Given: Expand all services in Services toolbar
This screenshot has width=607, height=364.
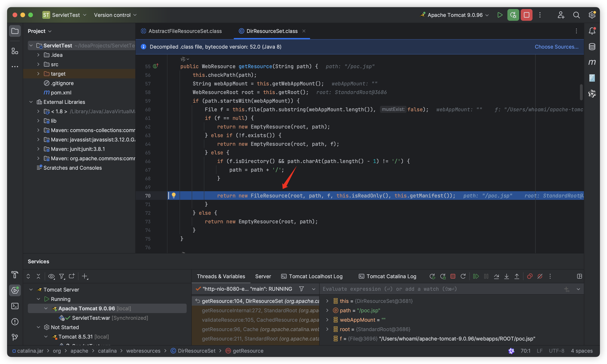Looking at the screenshot, I should (x=28, y=276).
